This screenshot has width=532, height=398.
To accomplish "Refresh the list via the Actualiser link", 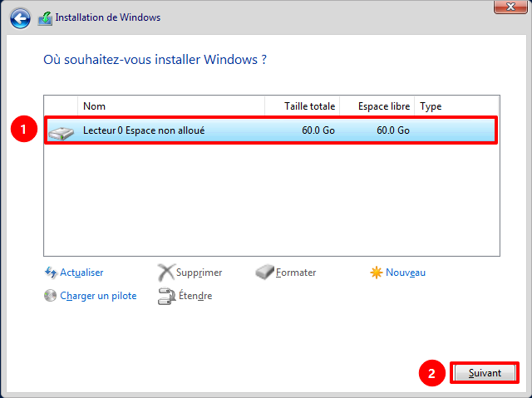I will pyautogui.click(x=81, y=273).
